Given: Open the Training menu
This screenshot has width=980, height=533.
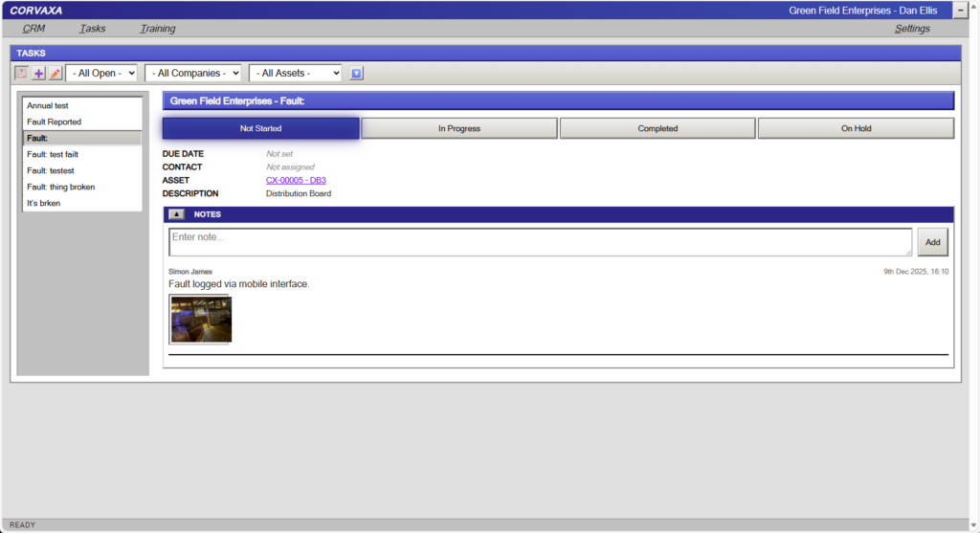Looking at the screenshot, I should 157,29.
